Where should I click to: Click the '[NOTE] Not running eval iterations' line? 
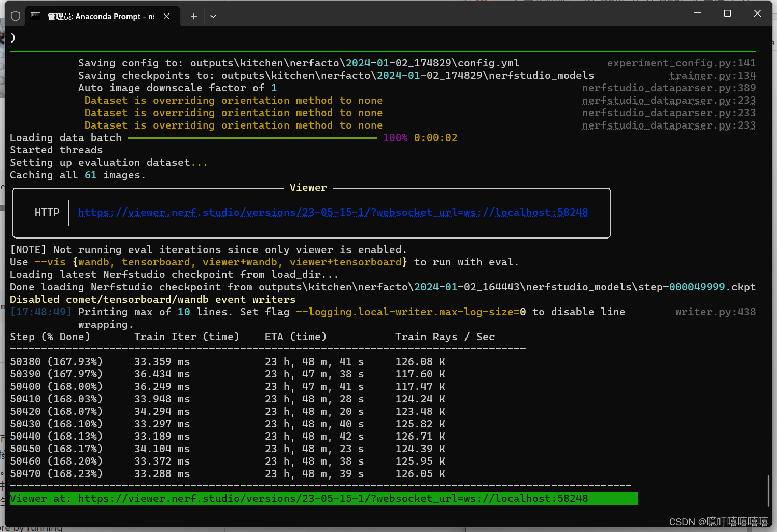208,249
